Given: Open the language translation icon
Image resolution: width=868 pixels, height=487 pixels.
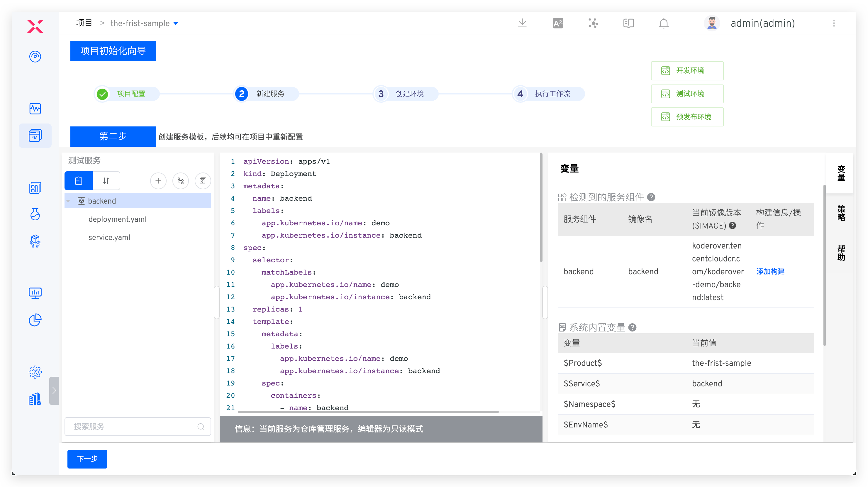Looking at the screenshot, I should pos(558,23).
